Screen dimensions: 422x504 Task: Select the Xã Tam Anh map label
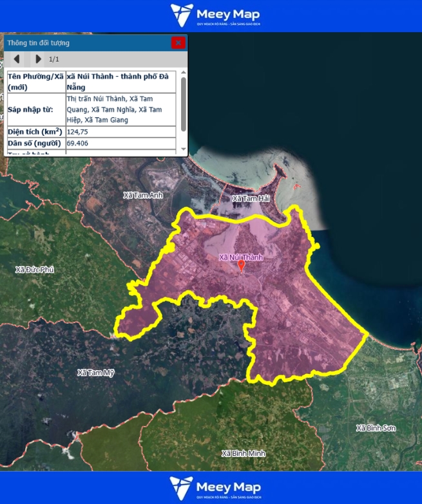point(143,195)
